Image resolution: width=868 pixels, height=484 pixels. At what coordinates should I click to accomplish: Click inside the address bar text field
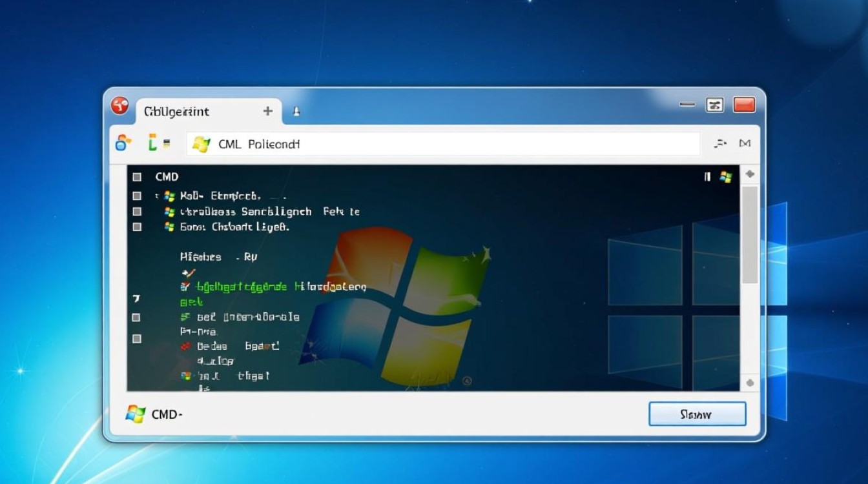(452, 144)
